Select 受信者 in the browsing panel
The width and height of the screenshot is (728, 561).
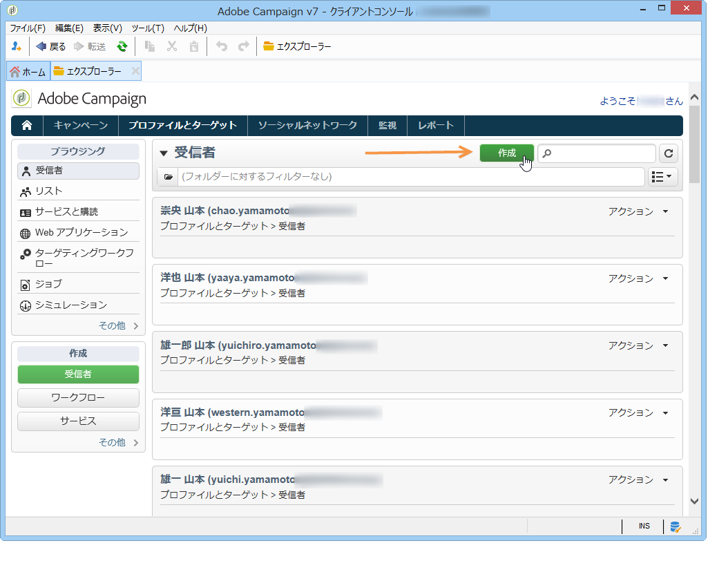click(78, 171)
